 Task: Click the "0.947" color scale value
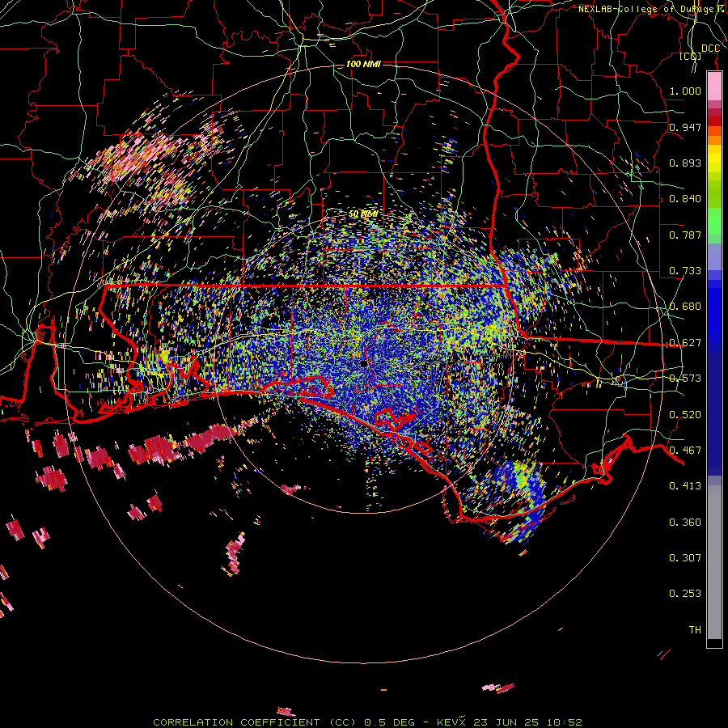click(685, 127)
